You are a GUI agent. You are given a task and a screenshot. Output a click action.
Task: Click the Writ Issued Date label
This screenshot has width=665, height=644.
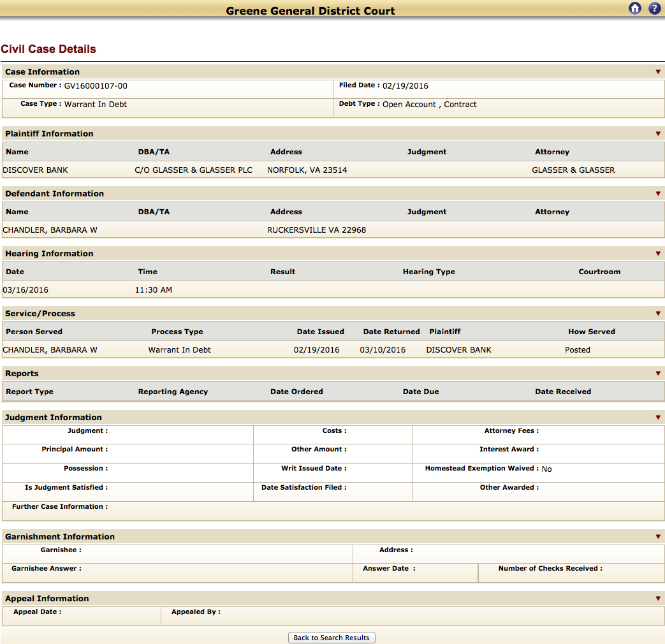(314, 469)
